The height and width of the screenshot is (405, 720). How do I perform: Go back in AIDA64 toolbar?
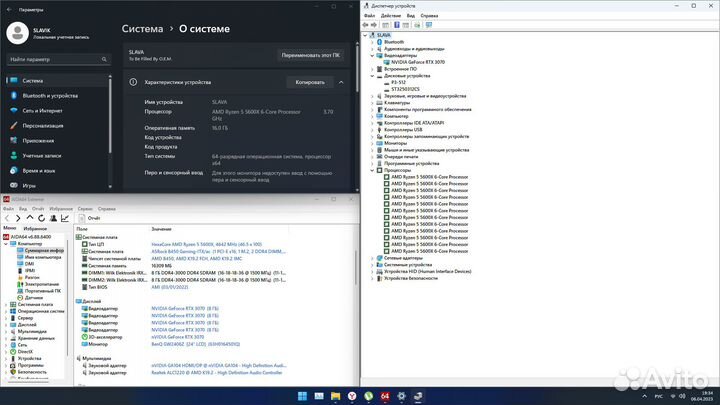[7, 218]
